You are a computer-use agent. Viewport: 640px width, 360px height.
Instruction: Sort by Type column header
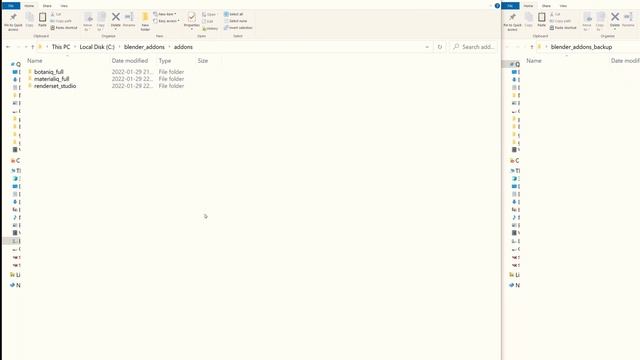165,60
